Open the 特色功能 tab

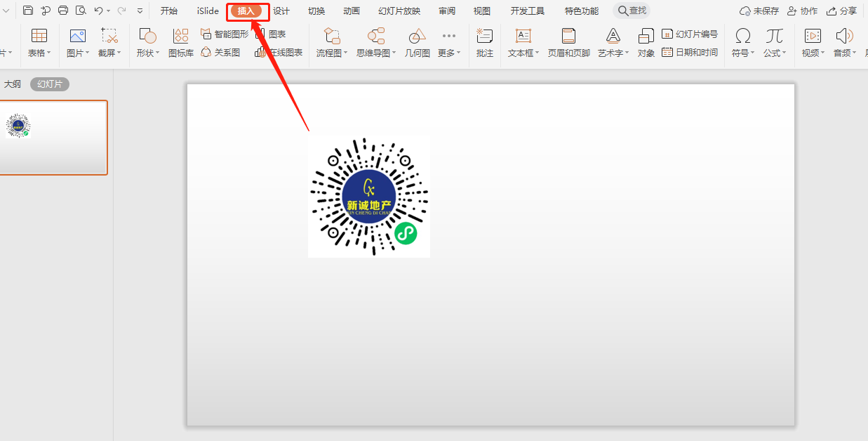(582, 11)
